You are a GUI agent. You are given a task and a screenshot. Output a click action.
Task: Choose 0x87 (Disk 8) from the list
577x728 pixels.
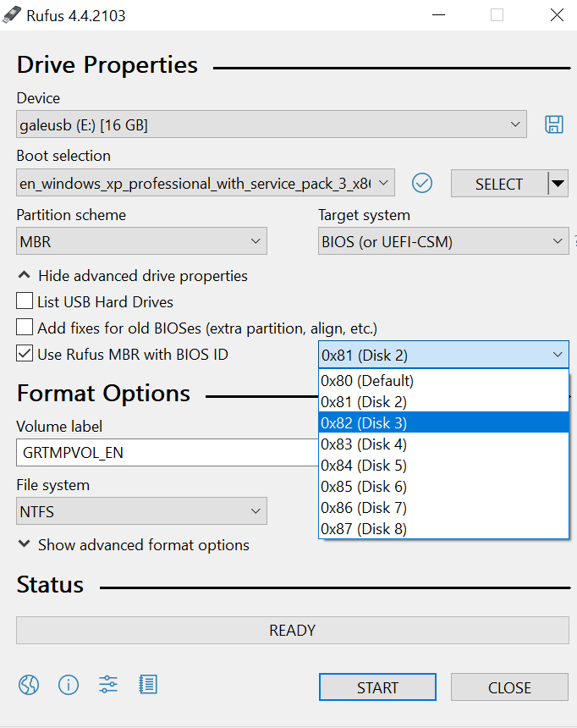point(443,528)
